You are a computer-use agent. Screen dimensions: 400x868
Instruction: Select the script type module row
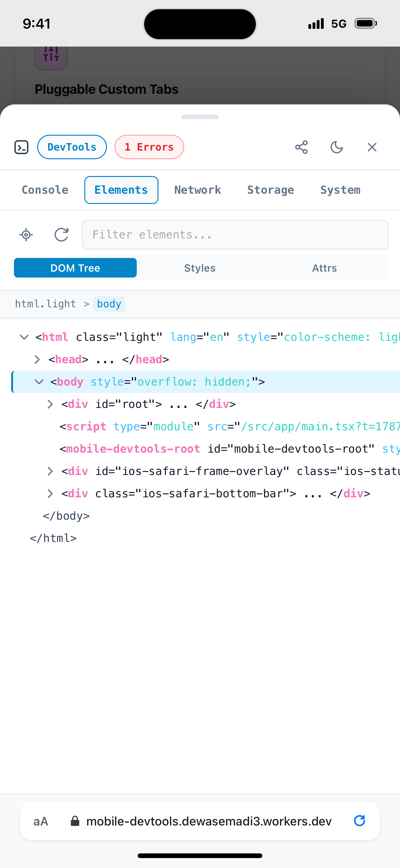pyautogui.click(x=206, y=427)
